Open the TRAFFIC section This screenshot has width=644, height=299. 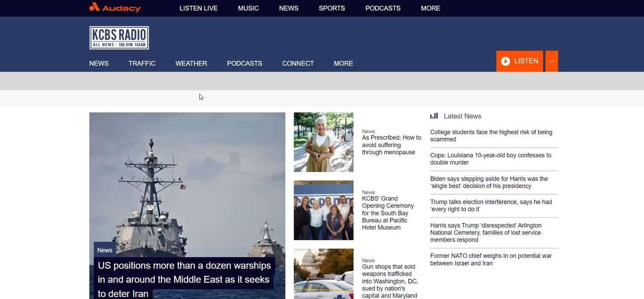click(x=142, y=63)
